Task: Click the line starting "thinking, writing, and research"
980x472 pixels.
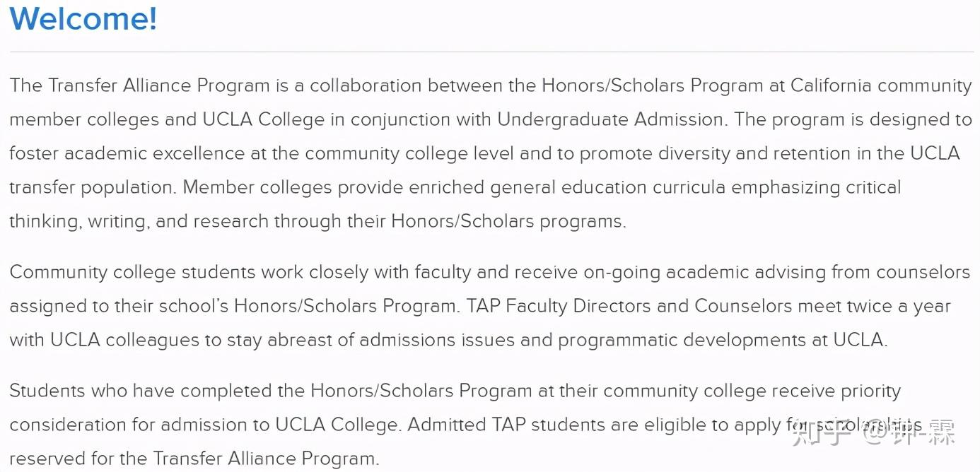Action: (x=317, y=221)
